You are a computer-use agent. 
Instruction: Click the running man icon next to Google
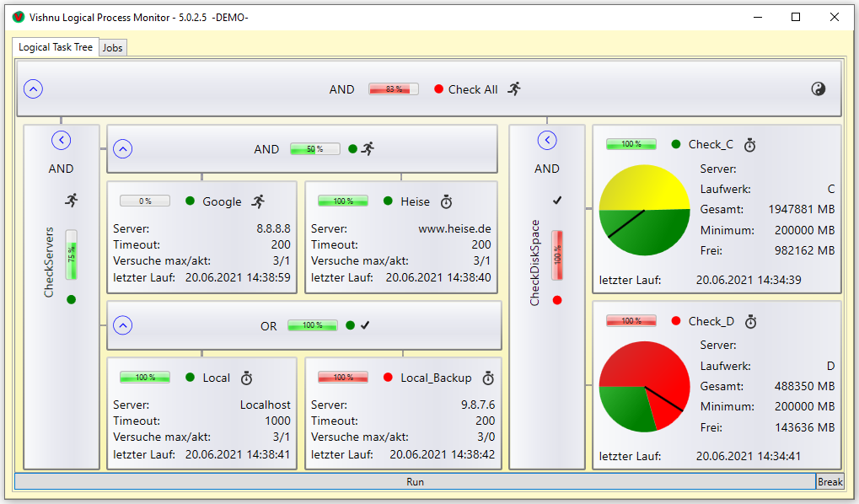tap(259, 201)
